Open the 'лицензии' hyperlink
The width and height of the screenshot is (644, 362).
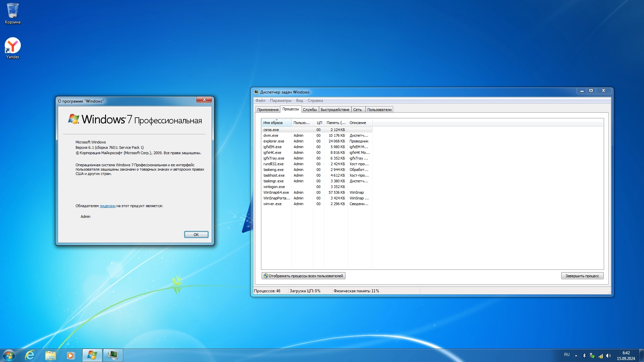(x=107, y=206)
